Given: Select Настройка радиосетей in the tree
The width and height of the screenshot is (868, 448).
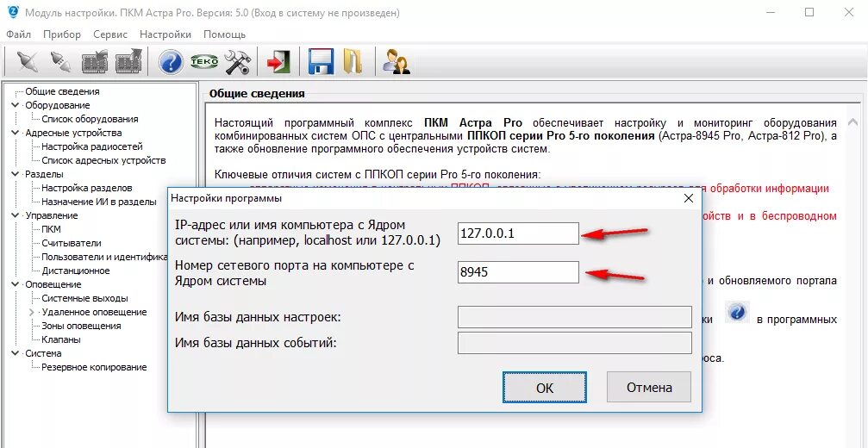Looking at the screenshot, I should 92,146.
